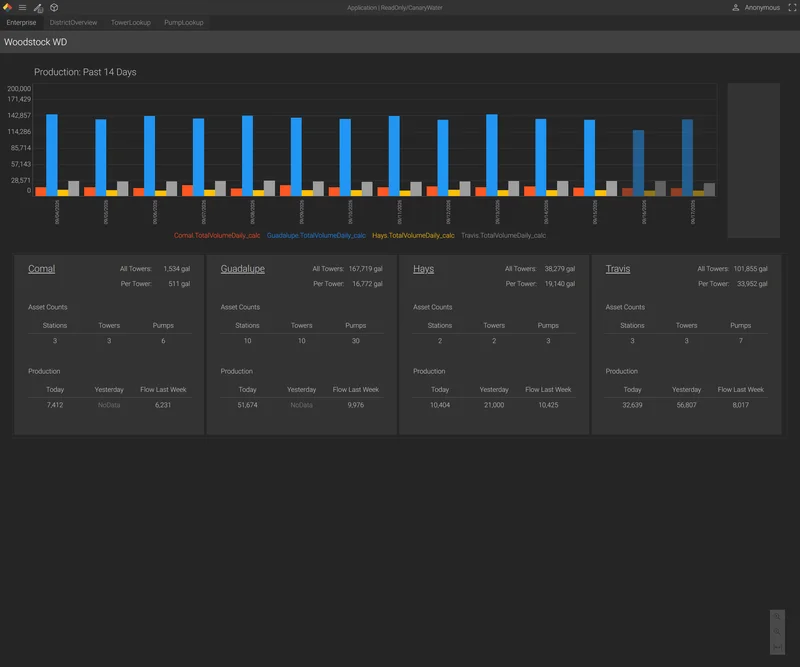The image size is (800, 667).
Task: Open the TowerLookup tab
Action: click(x=131, y=22)
